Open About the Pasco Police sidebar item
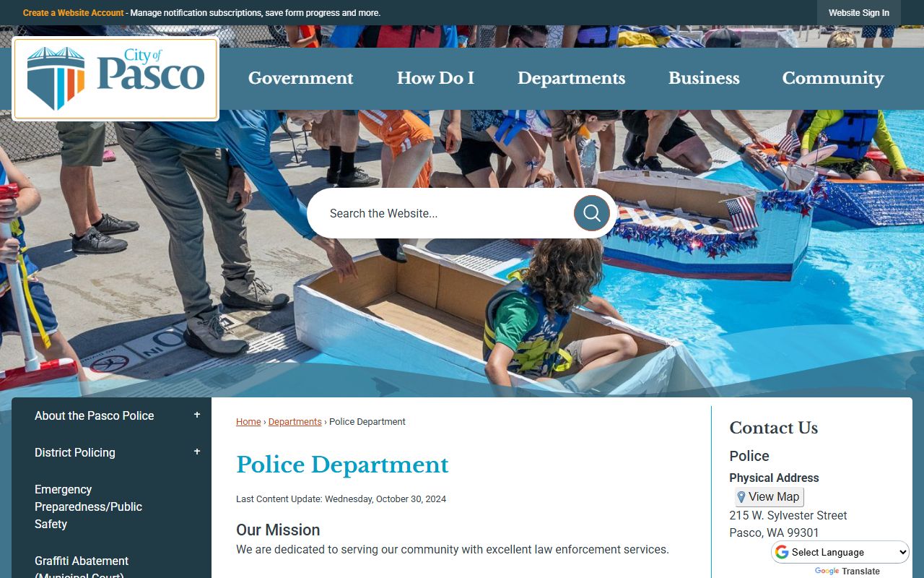Image resolution: width=924 pixels, height=578 pixels. [x=95, y=415]
